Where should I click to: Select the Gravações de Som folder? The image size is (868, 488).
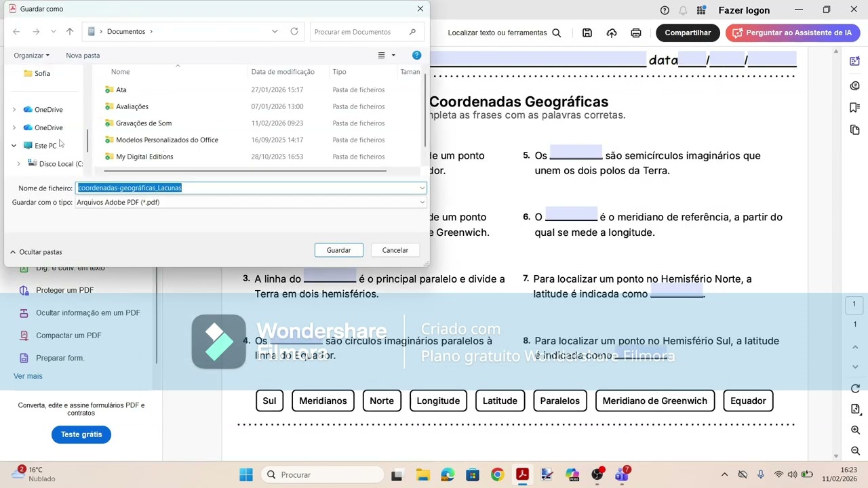[144, 123]
